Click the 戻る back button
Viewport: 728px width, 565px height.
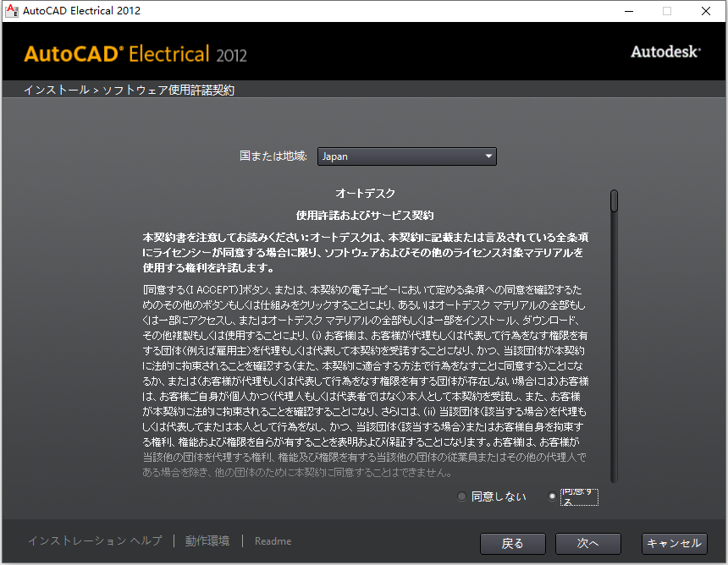click(513, 543)
